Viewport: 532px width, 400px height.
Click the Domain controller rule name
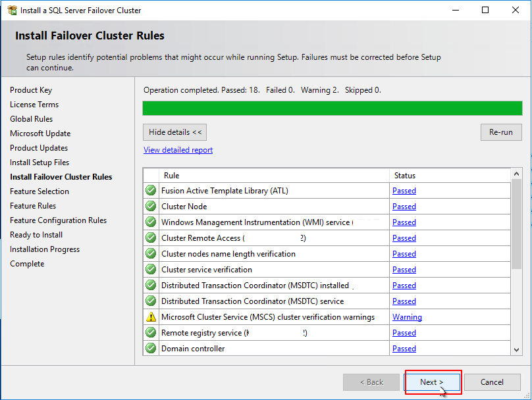point(193,349)
